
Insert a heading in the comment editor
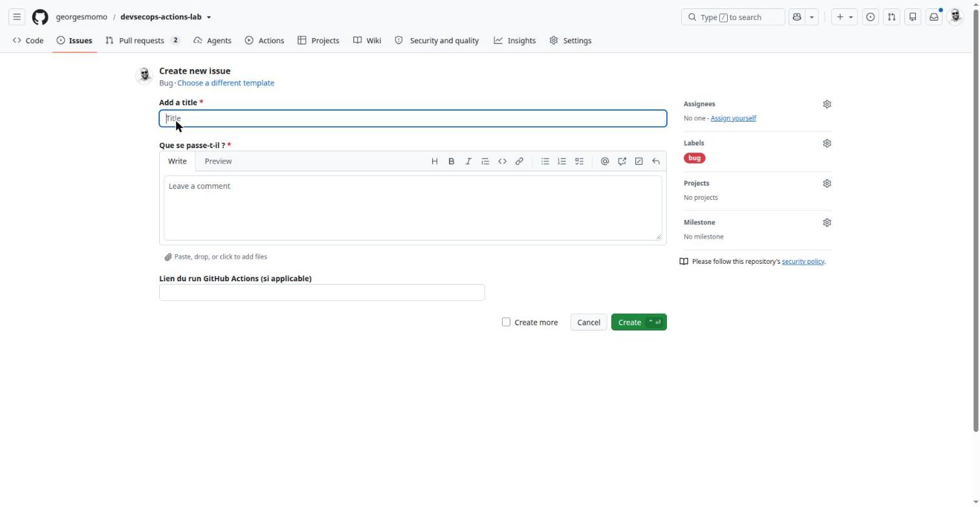[435, 162]
